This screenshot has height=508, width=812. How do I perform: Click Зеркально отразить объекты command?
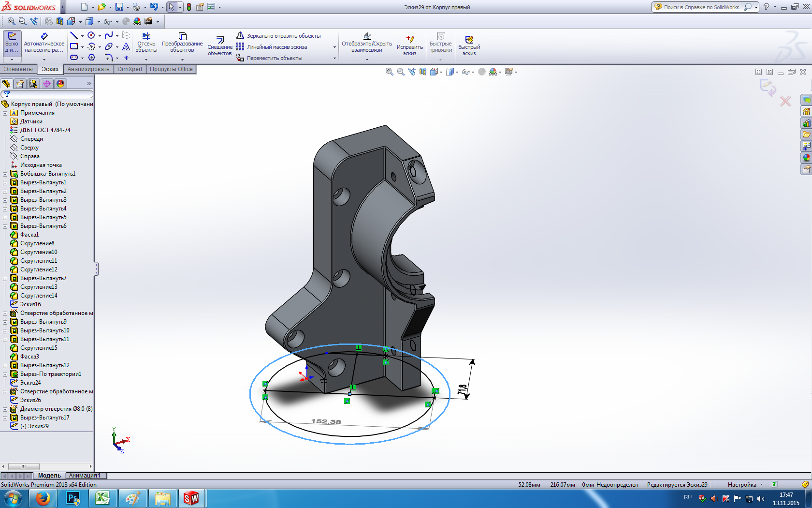(x=283, y=36)
